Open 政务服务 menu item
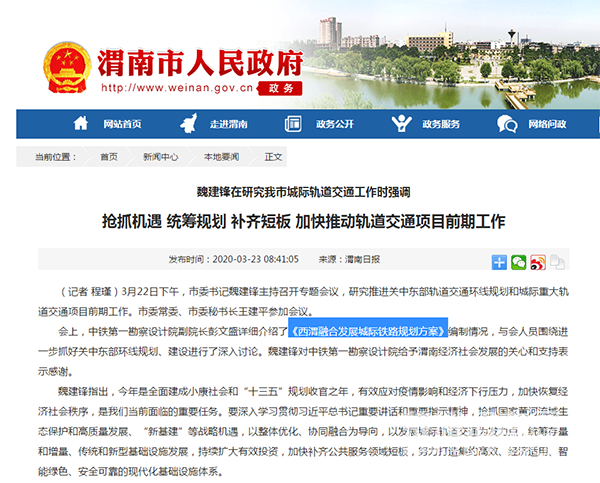 (x=441, y=124)
